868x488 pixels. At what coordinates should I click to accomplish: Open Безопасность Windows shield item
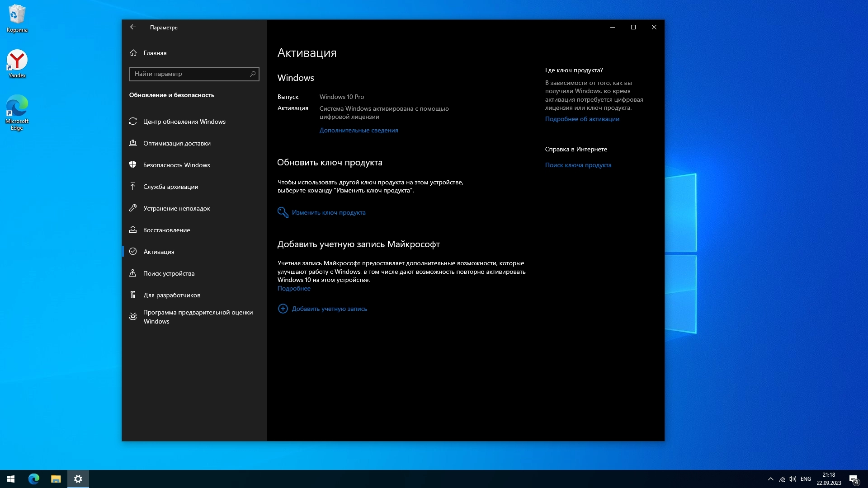tap(176, 165)
